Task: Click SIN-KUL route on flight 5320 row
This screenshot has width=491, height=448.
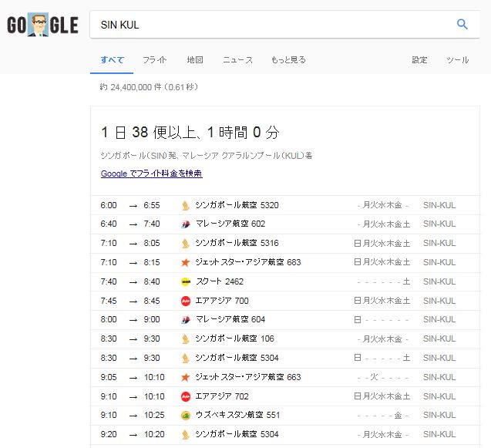Action: tap(439, 205)
